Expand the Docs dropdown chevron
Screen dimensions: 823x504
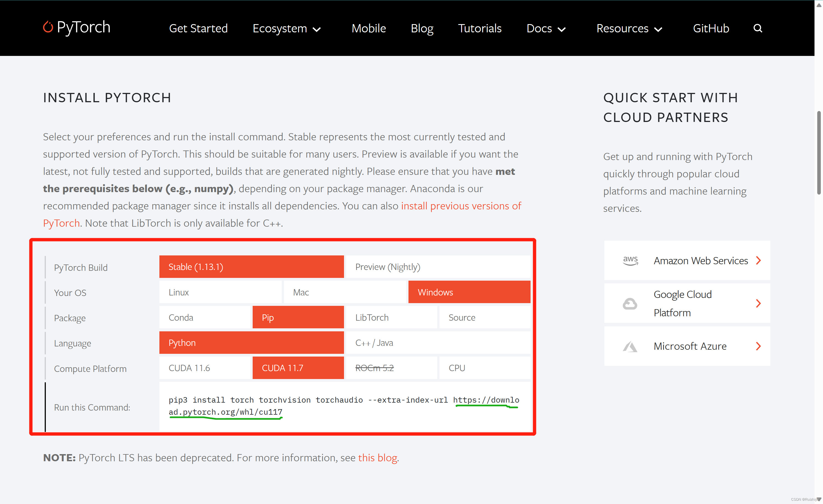click(562, 29)
